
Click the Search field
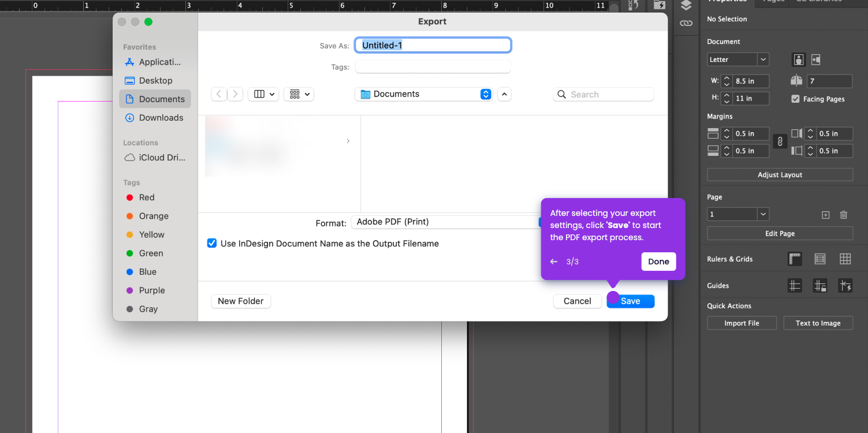coord(603,94)
